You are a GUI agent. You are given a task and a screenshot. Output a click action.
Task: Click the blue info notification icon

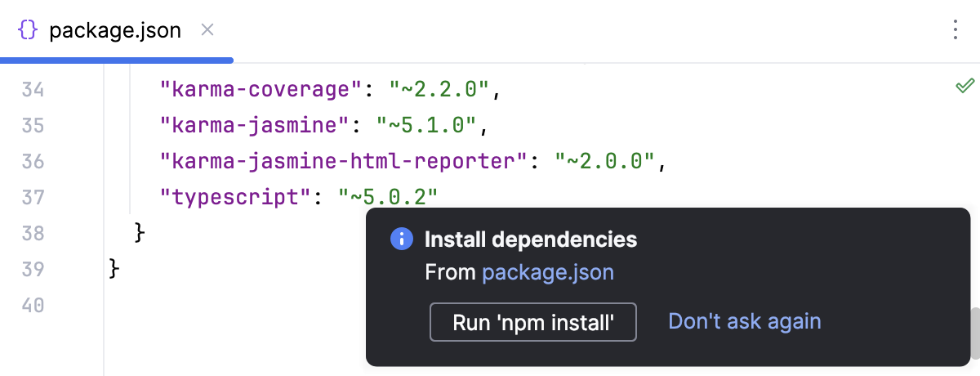(x=401, y=239)
